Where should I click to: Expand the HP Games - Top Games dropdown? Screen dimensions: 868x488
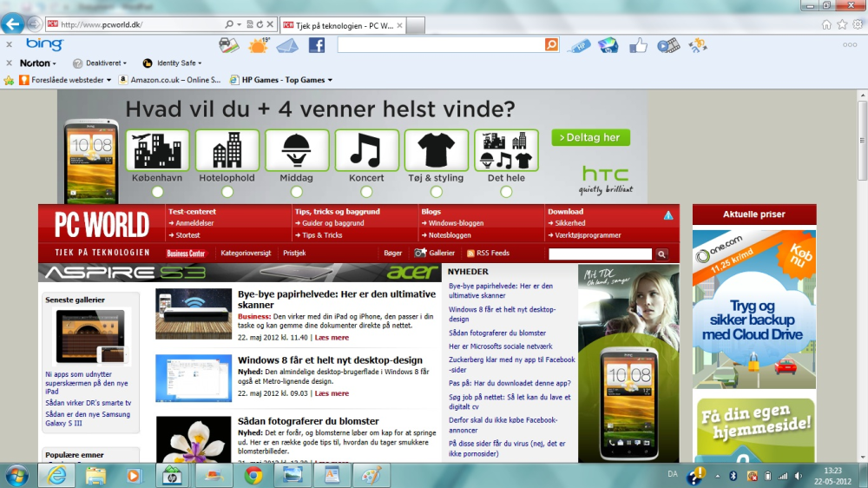281,80
